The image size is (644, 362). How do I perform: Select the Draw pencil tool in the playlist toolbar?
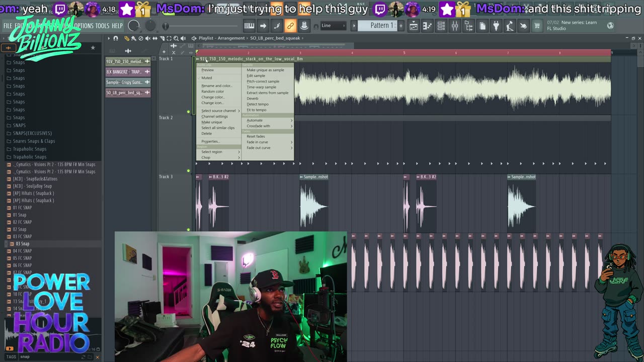[127, 38]
